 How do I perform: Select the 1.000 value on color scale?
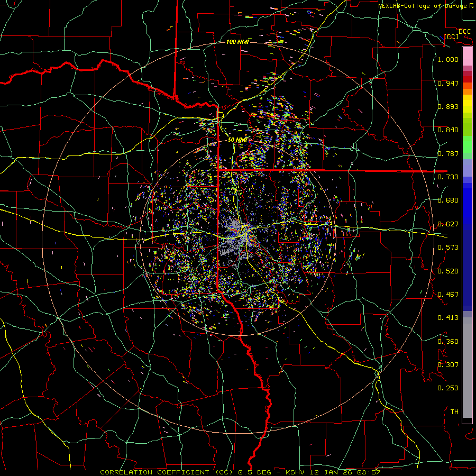coord(448,59)
